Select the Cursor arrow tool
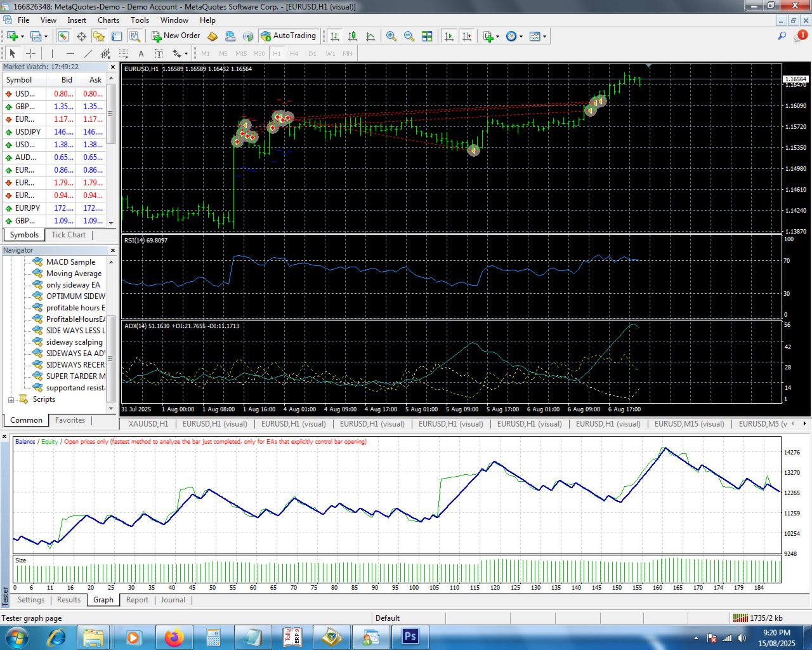 point(12,53)
